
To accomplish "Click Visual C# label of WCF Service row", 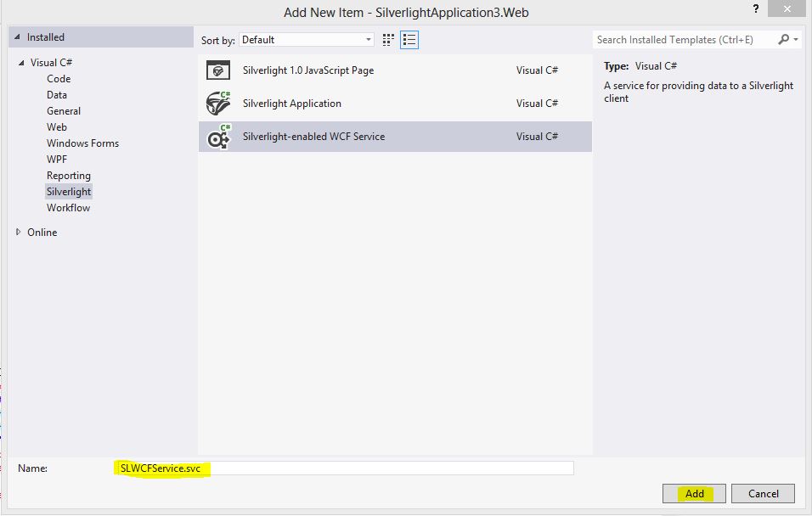I will pos(537,137).
